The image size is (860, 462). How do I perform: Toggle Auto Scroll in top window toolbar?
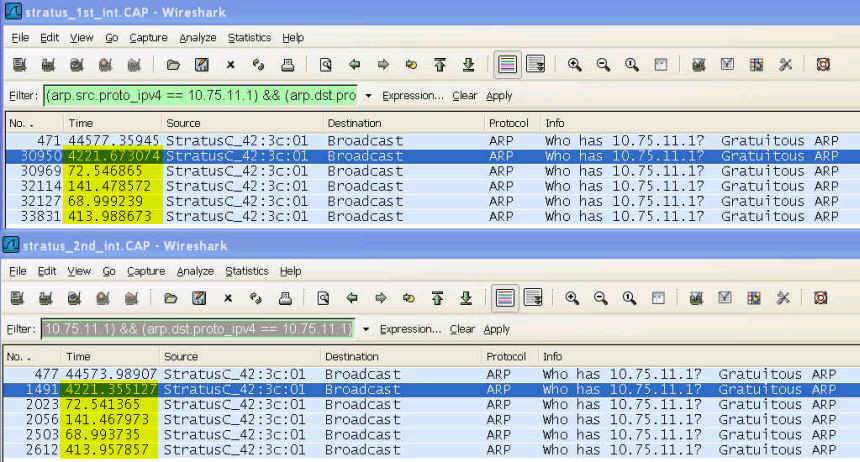tap(535, 65)
